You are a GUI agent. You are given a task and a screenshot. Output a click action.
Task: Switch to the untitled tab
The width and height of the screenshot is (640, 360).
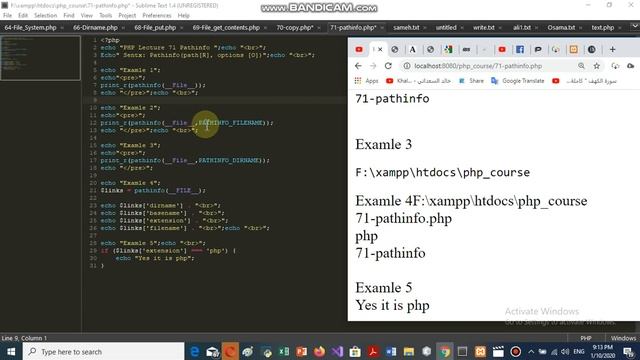pyautogui.click(x=446, y=28)
